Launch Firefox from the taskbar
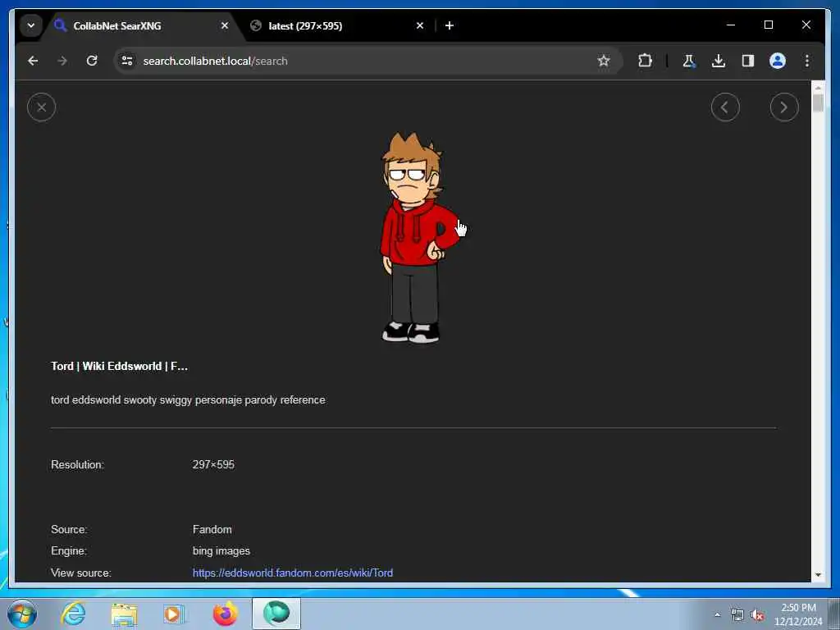The height and width of the screenshot is (630, 840). [225, 614]
